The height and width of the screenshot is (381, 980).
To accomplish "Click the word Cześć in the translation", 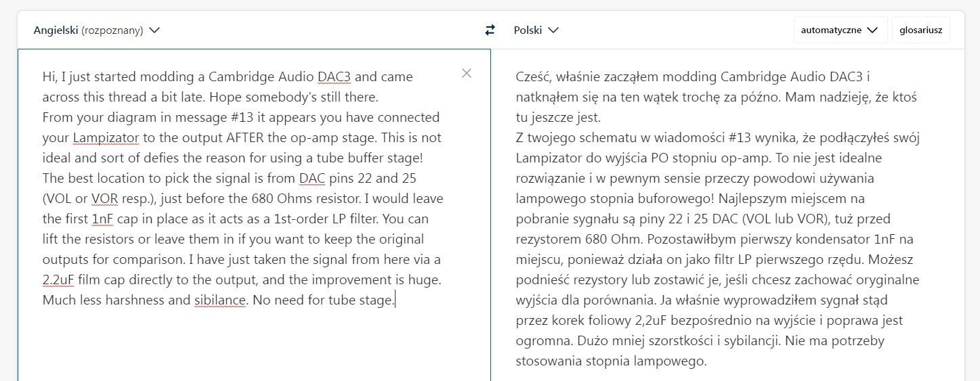I will click(x=532, y=76).
